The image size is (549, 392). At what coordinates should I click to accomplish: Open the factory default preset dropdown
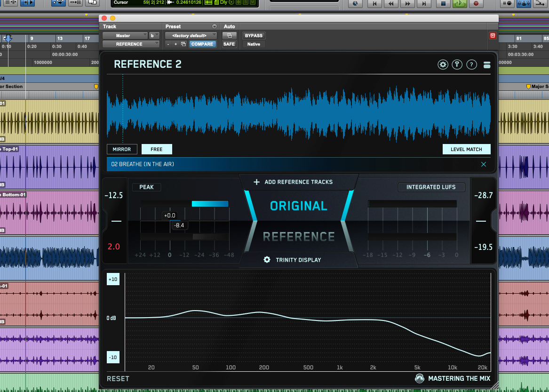pos(191,36)
